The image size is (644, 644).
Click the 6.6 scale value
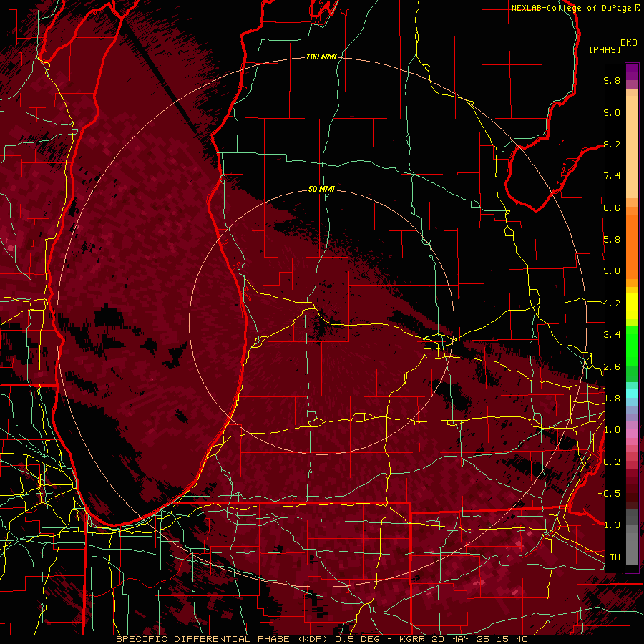point(612,208)
